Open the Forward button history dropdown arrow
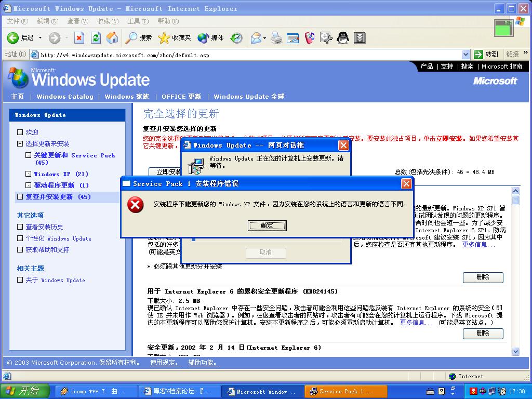This screenshot has width=532, height=399. pos(66,37)
